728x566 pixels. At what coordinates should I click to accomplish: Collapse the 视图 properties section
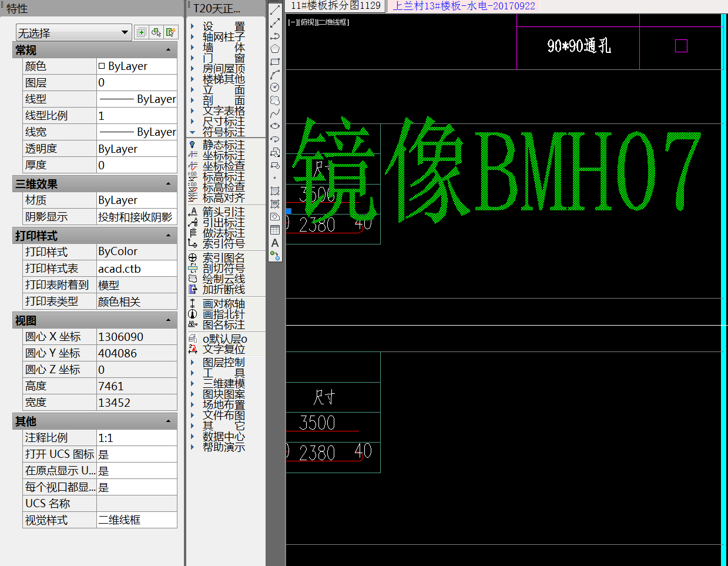pos(168,320)
